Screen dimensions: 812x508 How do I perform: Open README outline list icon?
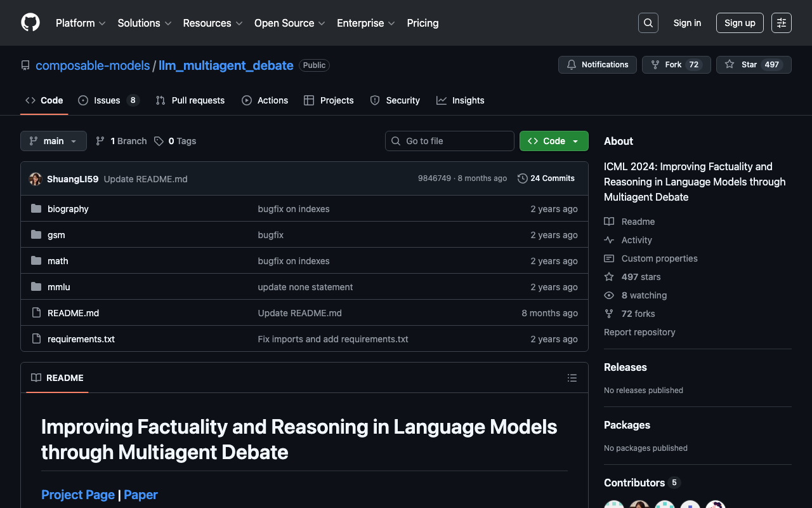click(x=572, y=378)
